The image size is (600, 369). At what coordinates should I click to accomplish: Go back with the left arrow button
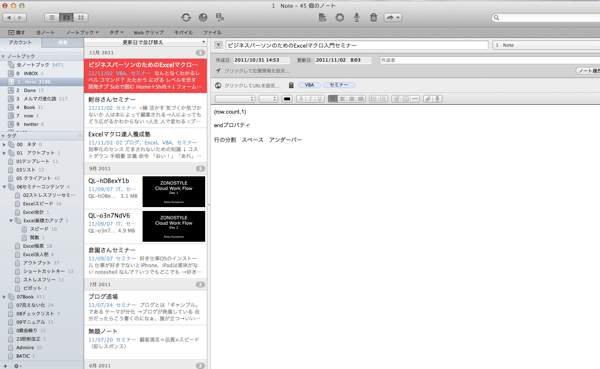point(8,18)
